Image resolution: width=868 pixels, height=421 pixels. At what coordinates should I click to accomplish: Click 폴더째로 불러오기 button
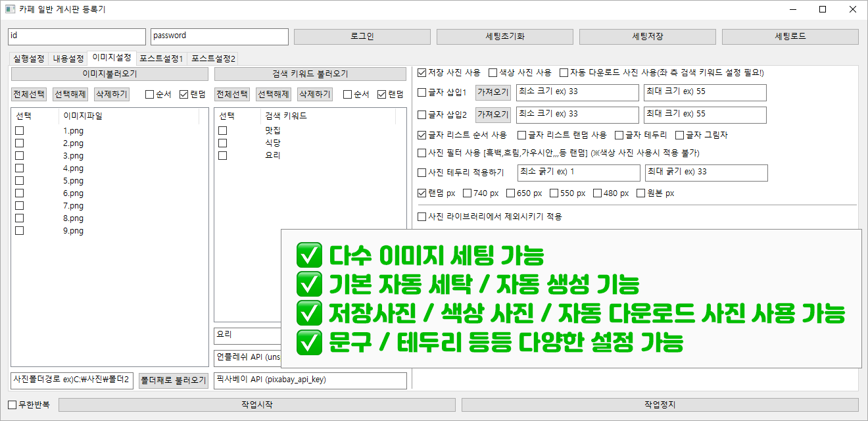(x=174, y=380)
